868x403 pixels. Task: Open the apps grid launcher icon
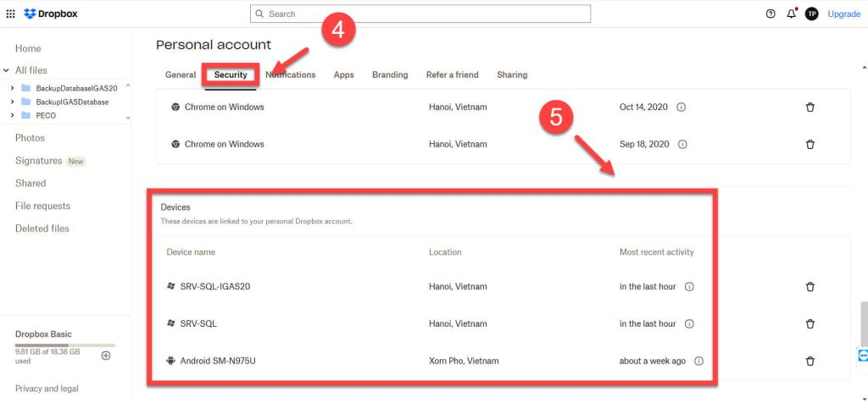(x=10, y=14)
